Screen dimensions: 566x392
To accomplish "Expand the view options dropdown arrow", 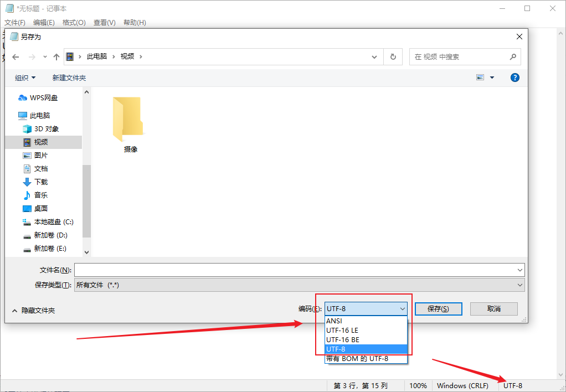I will coord(492,78).
